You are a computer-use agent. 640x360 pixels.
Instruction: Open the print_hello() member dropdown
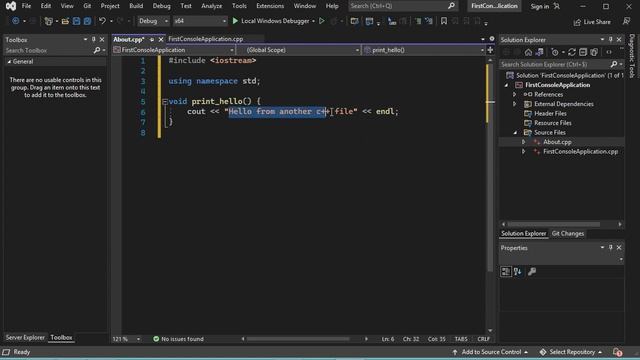pos(423,50)
